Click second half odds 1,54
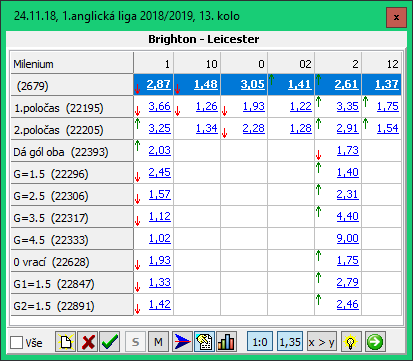Image resolution: width=413 pixels, height=361 pixels. [x=388, y=128]
